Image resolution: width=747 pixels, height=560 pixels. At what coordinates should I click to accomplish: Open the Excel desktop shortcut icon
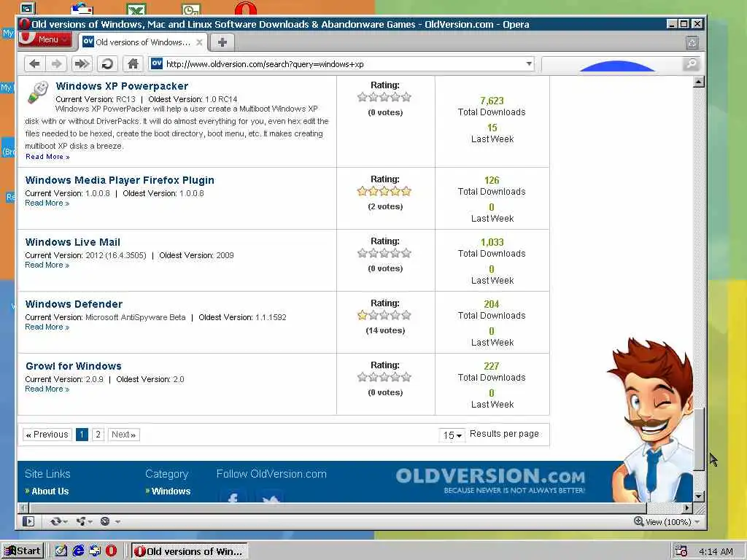(136, 9)
